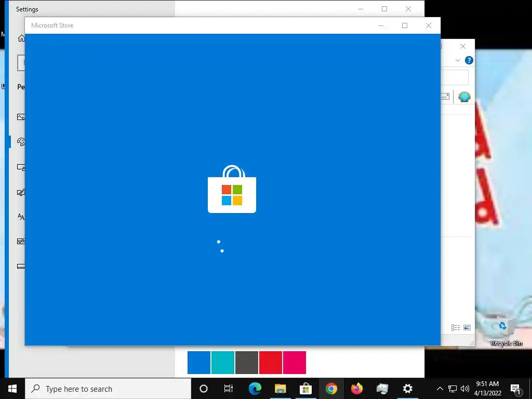Pick the dark gray accent color swatch

click(247, 363)
